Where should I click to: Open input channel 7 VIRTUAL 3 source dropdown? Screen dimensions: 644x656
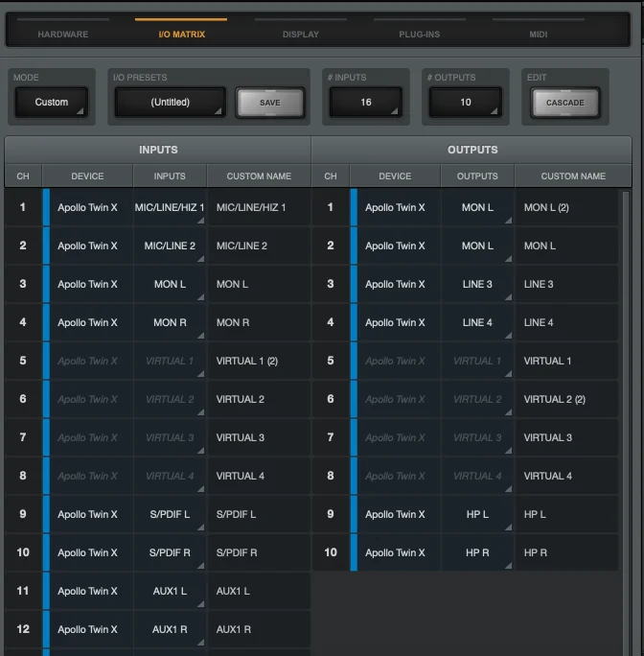click(x=170, y=437)
